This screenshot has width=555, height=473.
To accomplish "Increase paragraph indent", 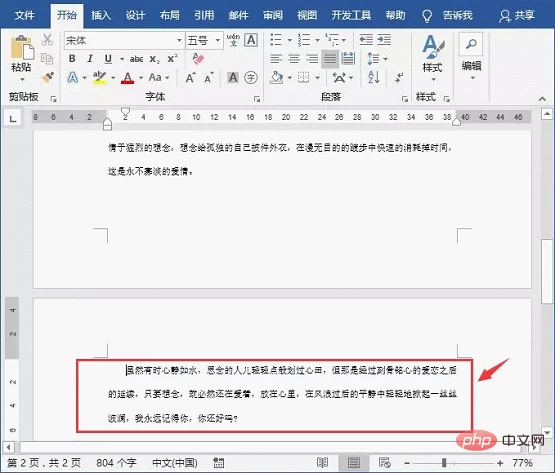I will 384,40.
